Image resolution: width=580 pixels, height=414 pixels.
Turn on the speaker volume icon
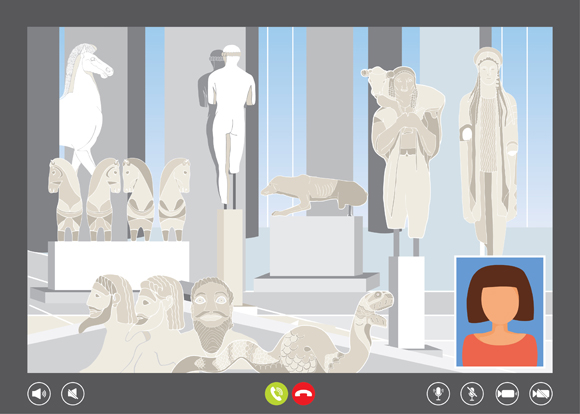click(x=39, y=394)
